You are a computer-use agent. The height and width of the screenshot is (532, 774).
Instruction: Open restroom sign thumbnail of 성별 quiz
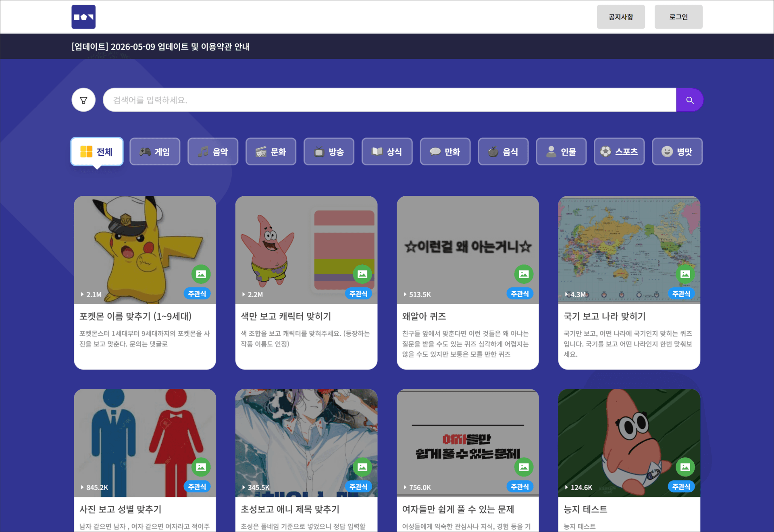(x=145, y=443)
